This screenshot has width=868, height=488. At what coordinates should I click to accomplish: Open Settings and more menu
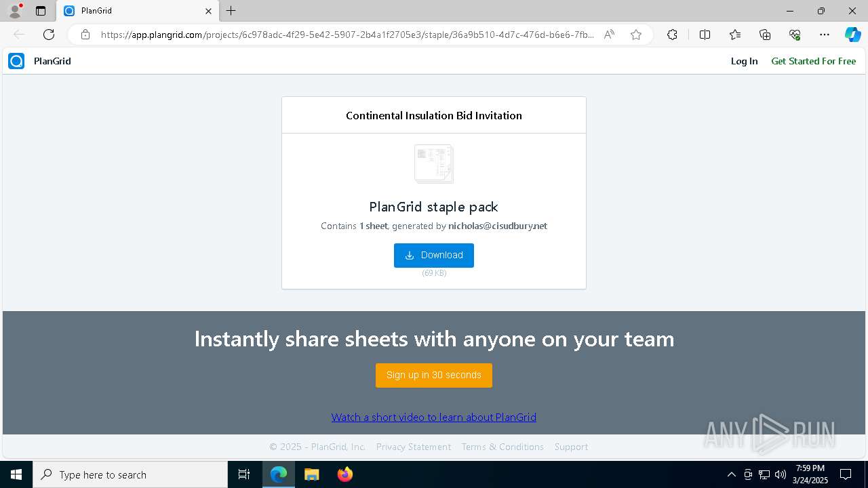825,35
